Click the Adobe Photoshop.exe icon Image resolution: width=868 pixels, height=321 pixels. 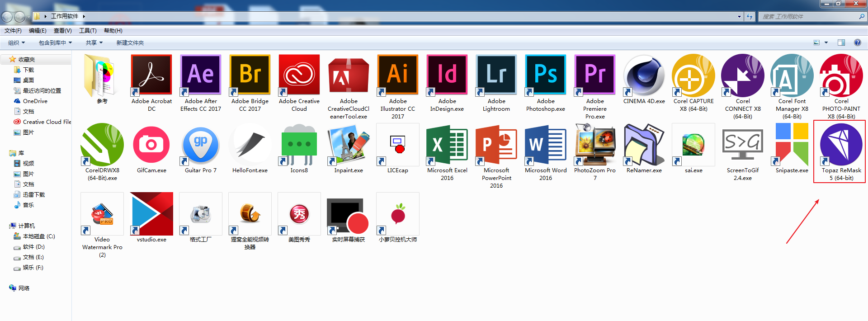click(546, 75)
